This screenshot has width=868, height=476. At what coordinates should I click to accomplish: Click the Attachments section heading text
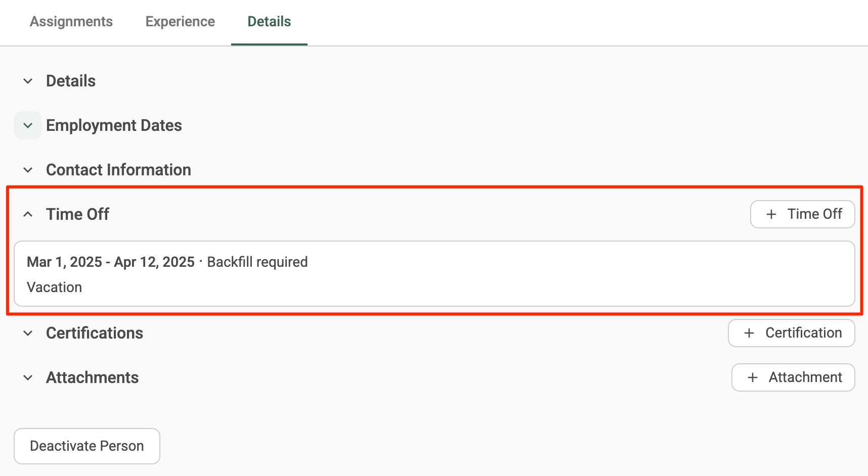coord(92,377)
